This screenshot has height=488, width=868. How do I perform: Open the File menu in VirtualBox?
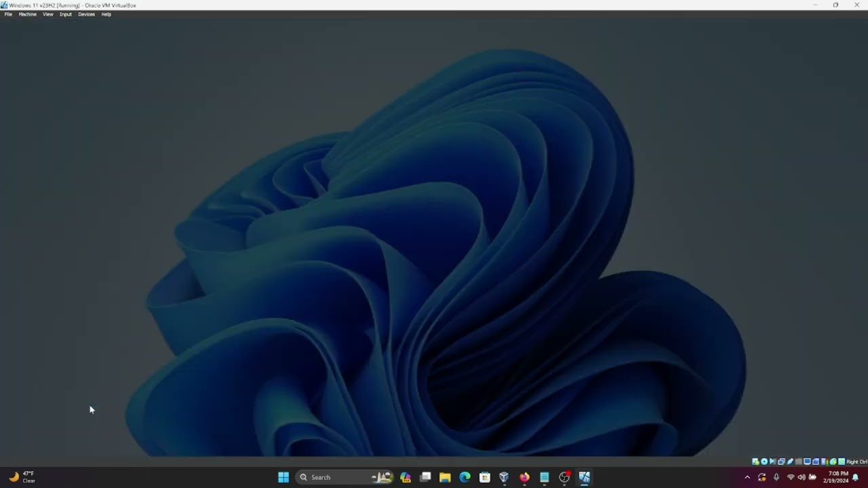[8, 14]
